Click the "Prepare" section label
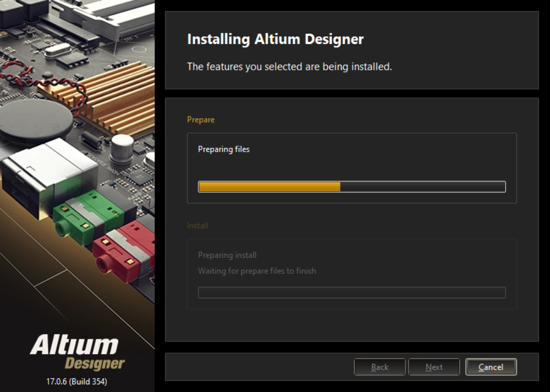Screen dimensions: 550x392 coord(201,119)
